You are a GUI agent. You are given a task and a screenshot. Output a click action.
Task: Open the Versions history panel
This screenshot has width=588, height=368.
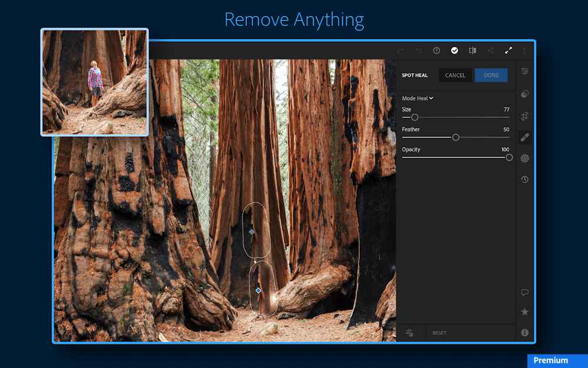524,180
